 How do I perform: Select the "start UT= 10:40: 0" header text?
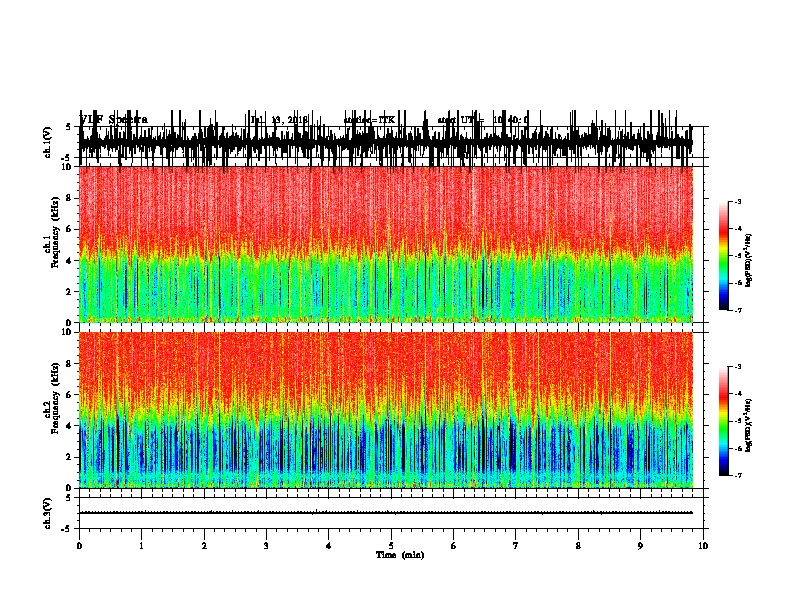click(x=483, y=120)
